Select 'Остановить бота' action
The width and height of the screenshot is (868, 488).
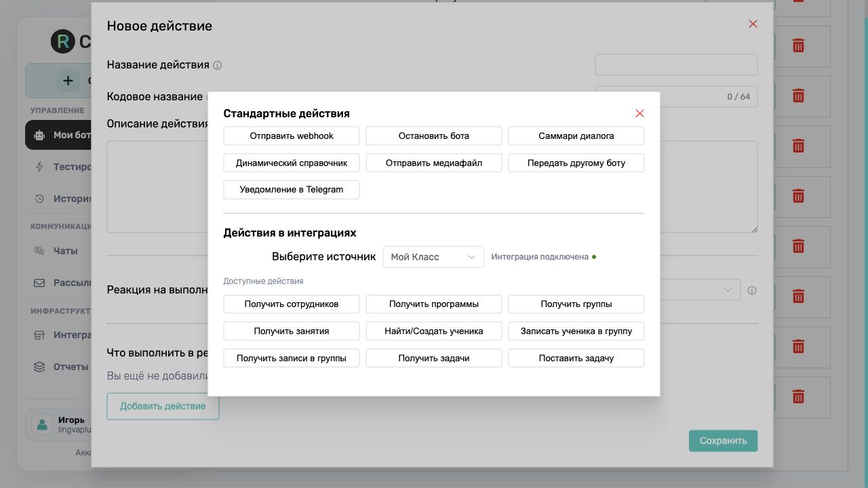tap(434, 136)
